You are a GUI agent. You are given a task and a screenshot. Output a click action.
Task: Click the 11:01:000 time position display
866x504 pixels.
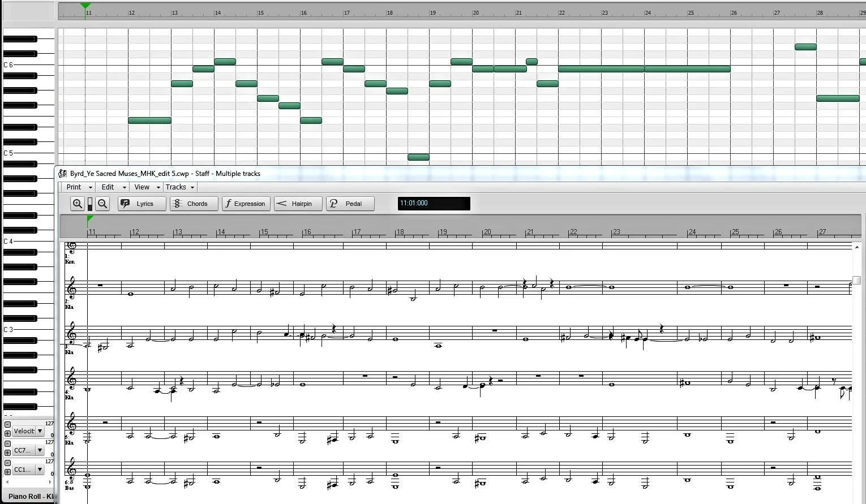point(434,204)
